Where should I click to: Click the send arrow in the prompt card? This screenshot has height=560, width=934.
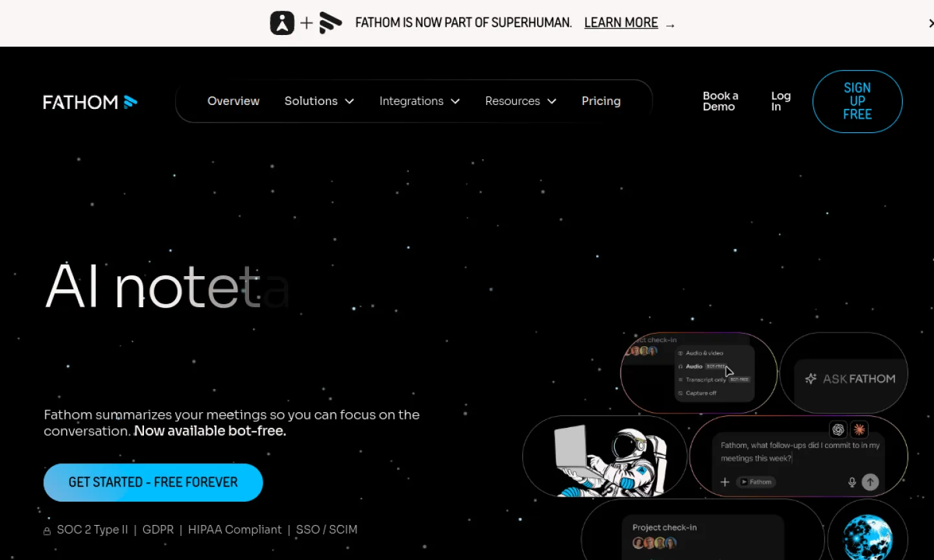(870, 482)
